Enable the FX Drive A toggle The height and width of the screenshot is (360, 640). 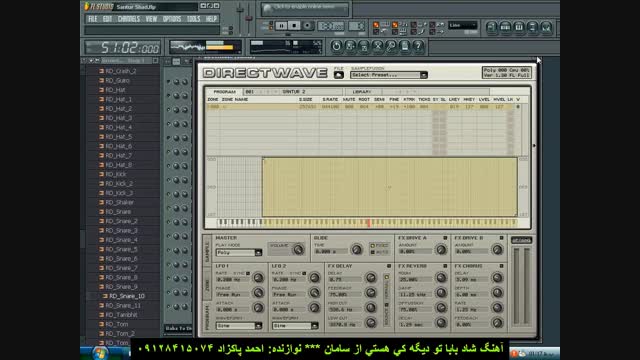coord(445,238)
